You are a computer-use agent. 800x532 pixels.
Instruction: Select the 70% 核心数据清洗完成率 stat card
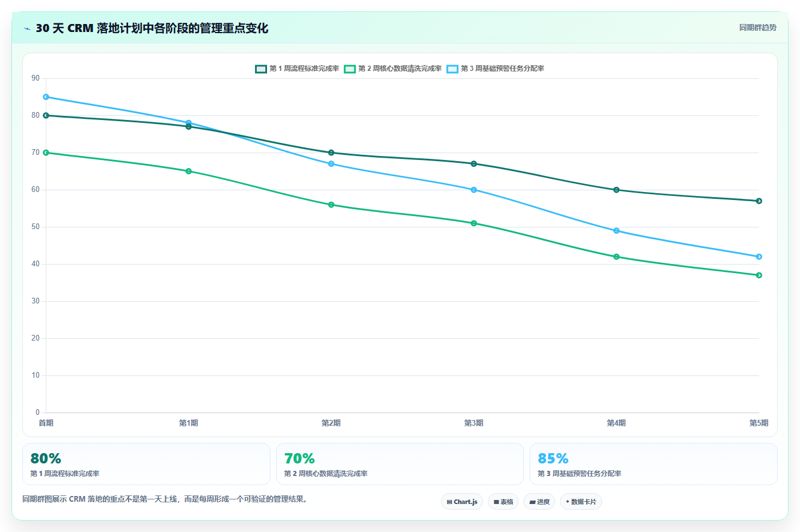pos(400,464)
